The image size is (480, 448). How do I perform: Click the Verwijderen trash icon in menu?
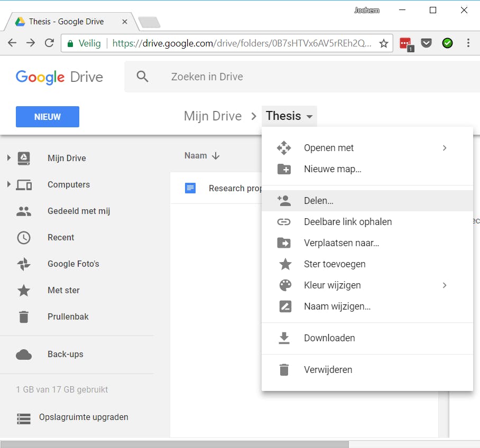pos(284,370)
